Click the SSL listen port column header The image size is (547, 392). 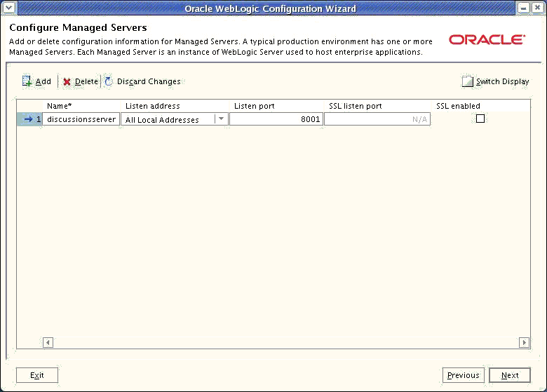click(377, 106)
